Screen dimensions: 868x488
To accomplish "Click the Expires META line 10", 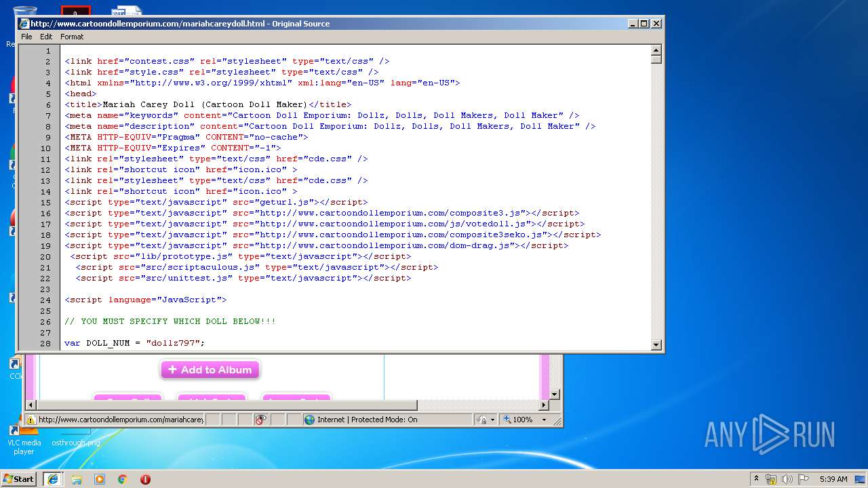I will coord(173,148).
